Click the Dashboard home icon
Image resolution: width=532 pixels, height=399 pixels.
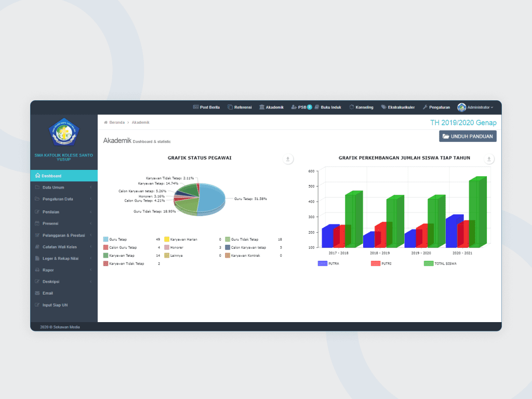pyautogui.click(x=37, y=176)
